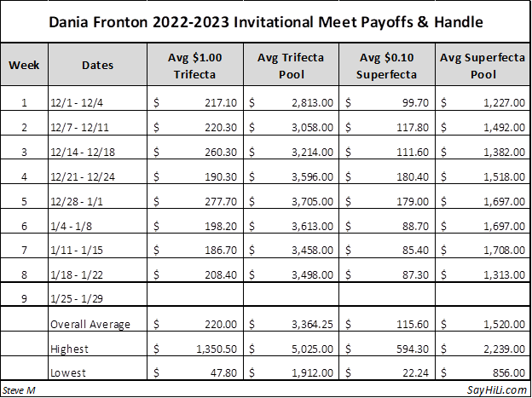The image size is (532, 398).
Task: Click the Avg $0.10 Superfecta header
Action: pyautogui.click(x=387, y=65)
